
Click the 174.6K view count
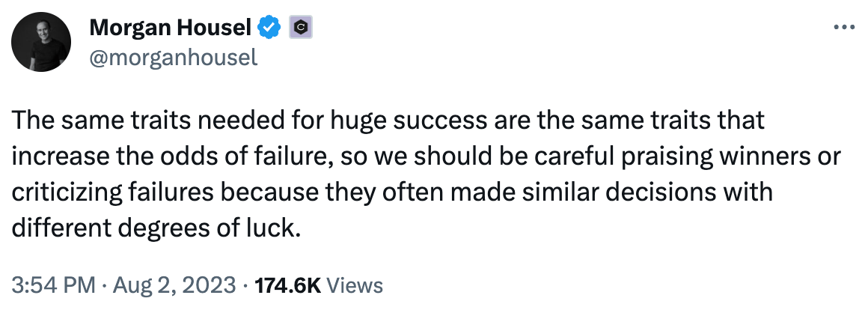tap(287, 285)
